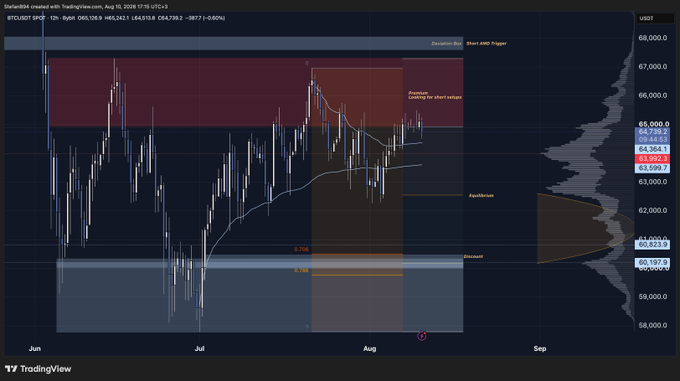This screenshot has height=381, width=680.
Task: Select the 'Discount' label
Action: pyautogui.click(x=473, y=257)
